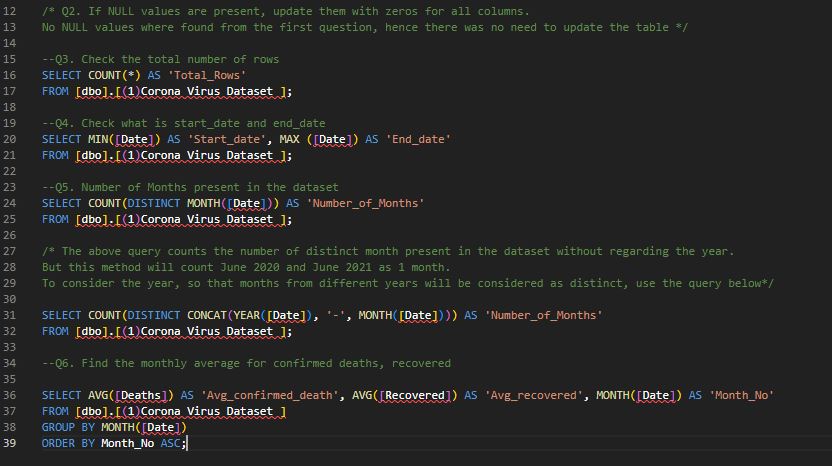Screen dimensions: 832x466
Task: Click the Q4 start_date and end_date comment
Action: [184, 123]
